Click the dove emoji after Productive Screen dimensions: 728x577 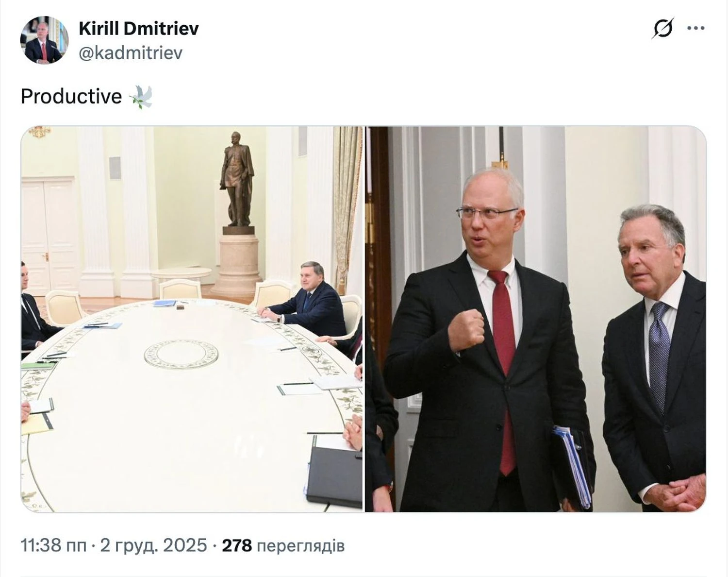click(x=141, y=97)
